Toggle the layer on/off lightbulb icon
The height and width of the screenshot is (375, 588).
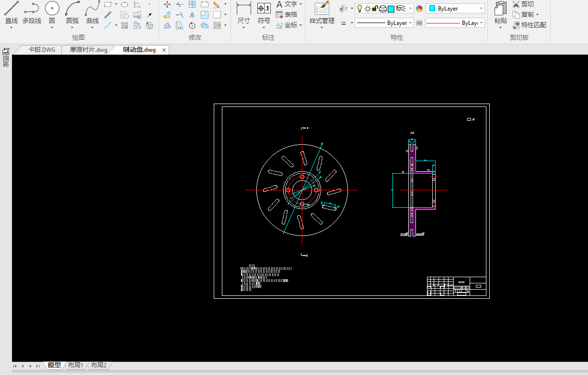360,9
